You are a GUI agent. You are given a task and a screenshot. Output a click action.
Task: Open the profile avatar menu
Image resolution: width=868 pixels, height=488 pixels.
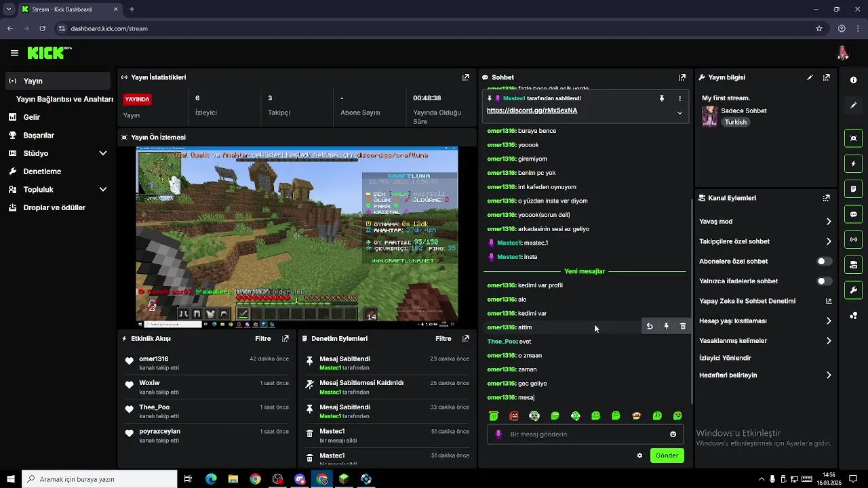[x=843, y=53]
